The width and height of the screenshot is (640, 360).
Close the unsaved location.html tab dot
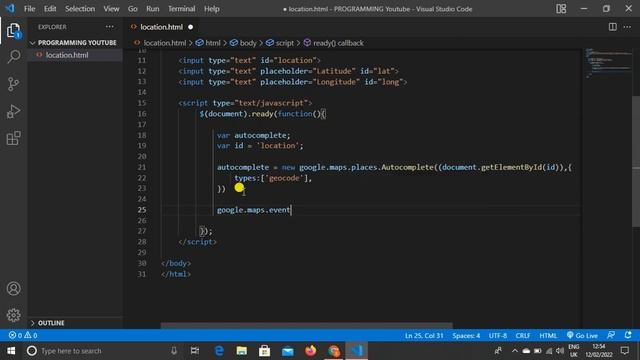(x=191, y=27)
